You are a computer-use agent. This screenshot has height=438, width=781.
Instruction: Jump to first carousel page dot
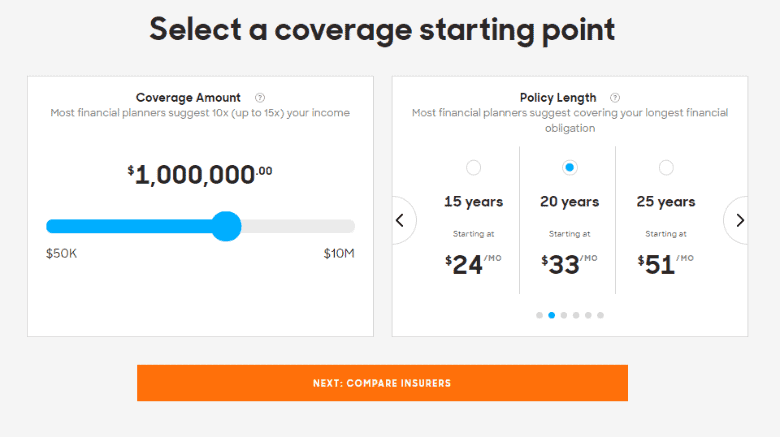(x=539, y=315)
